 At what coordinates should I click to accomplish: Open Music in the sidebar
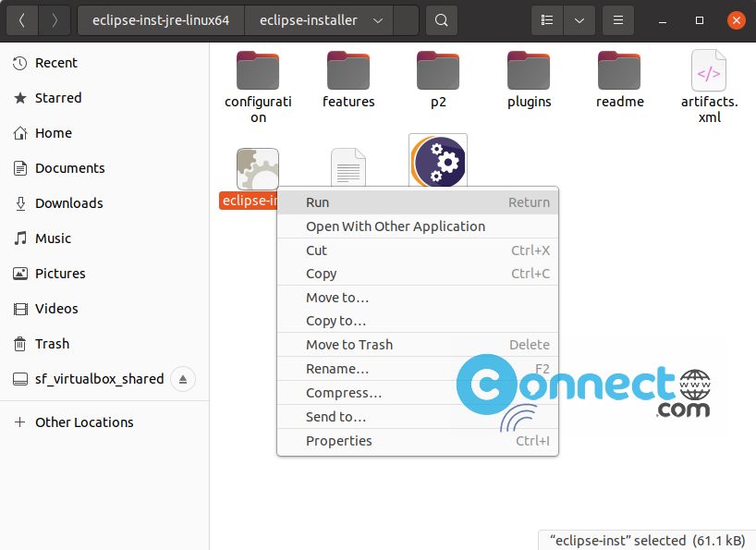[x=104, y=238]
